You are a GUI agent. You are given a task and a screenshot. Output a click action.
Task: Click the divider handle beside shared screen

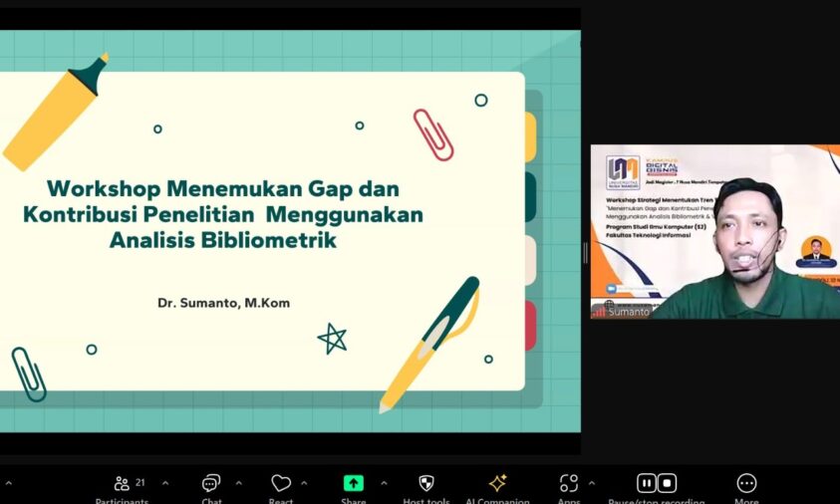(x=585, y=253)
